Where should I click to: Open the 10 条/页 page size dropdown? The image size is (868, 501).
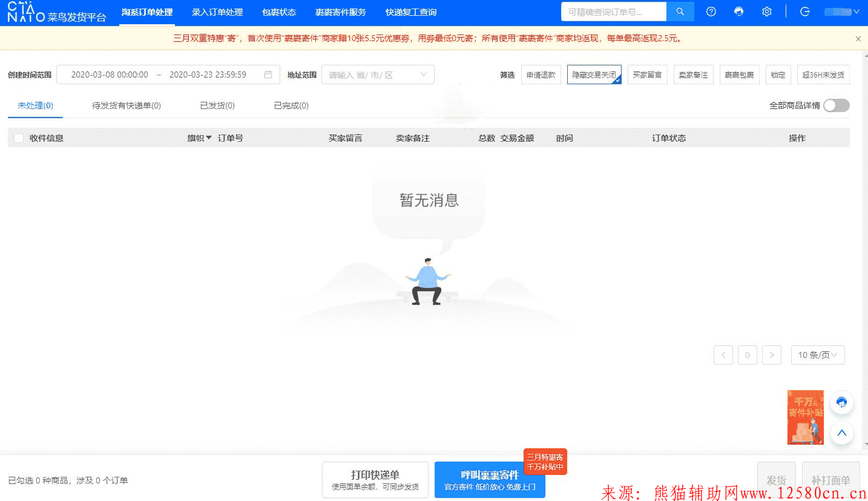(x=817, y=355)
